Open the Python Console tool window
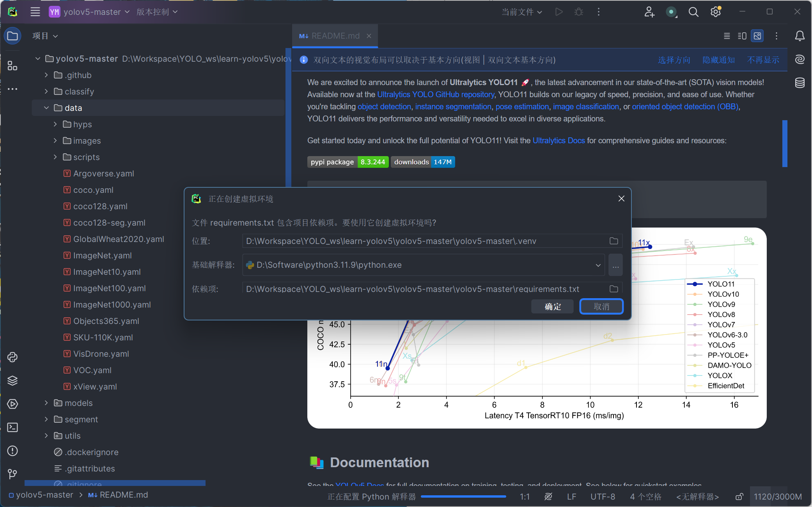Image resolution: width=812 pixels, height=507 pixels. tap(12, 357)
